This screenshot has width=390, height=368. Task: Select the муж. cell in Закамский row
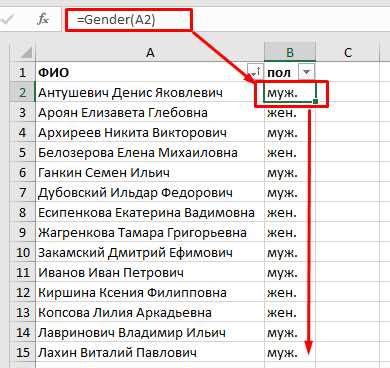(290, 252)
